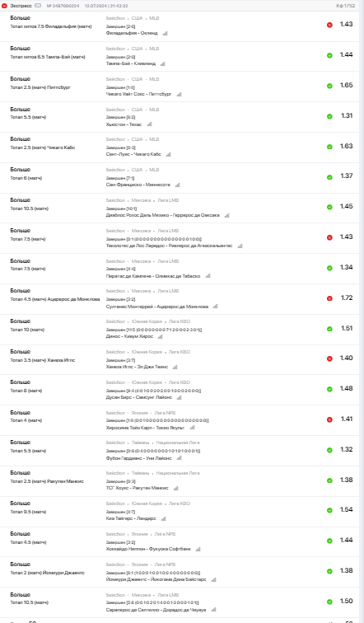Click statistics icon beside Динос - Кивум Хирос
Viewport: 364px width, 623px height.
(x=161, y=336)
